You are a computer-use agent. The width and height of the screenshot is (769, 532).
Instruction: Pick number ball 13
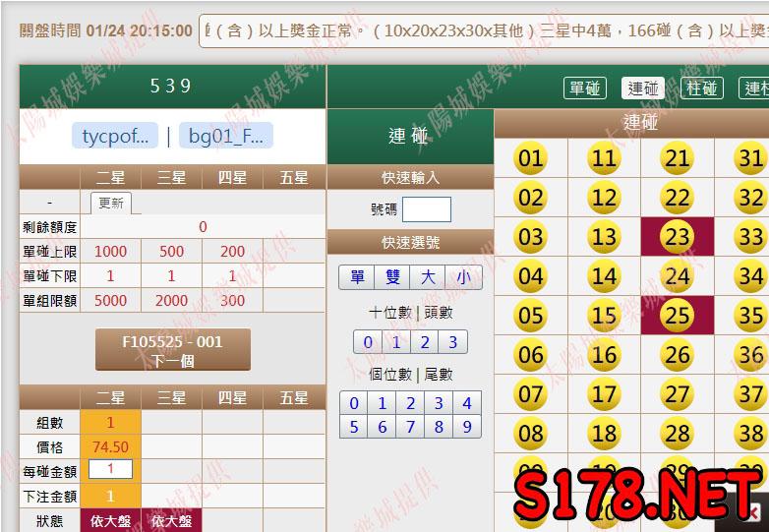604,237
